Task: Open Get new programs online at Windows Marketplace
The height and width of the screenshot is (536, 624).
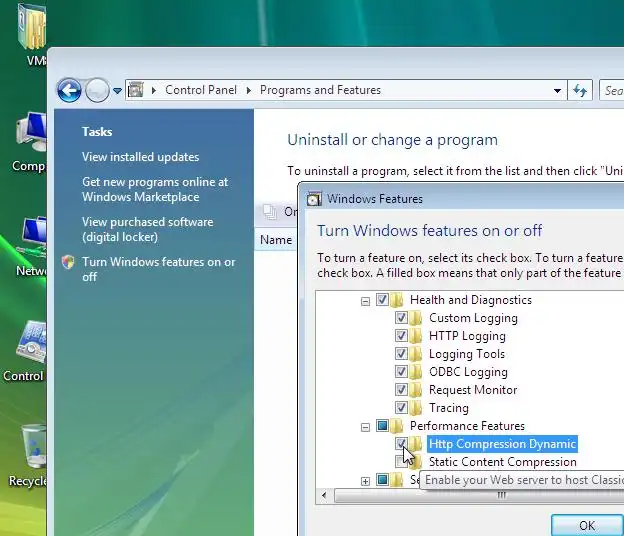Action: click(x=155, y=189)
